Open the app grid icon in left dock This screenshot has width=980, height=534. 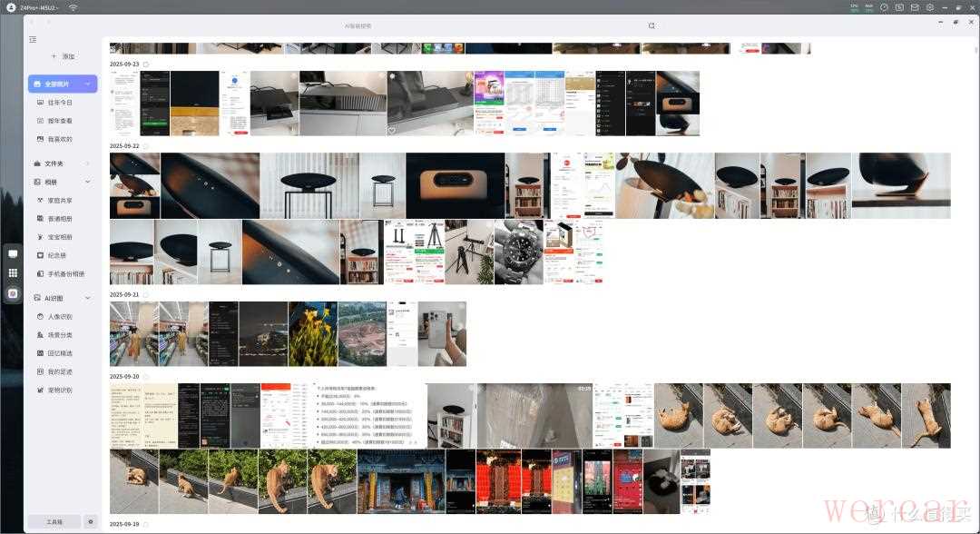[x=13, y=272]
